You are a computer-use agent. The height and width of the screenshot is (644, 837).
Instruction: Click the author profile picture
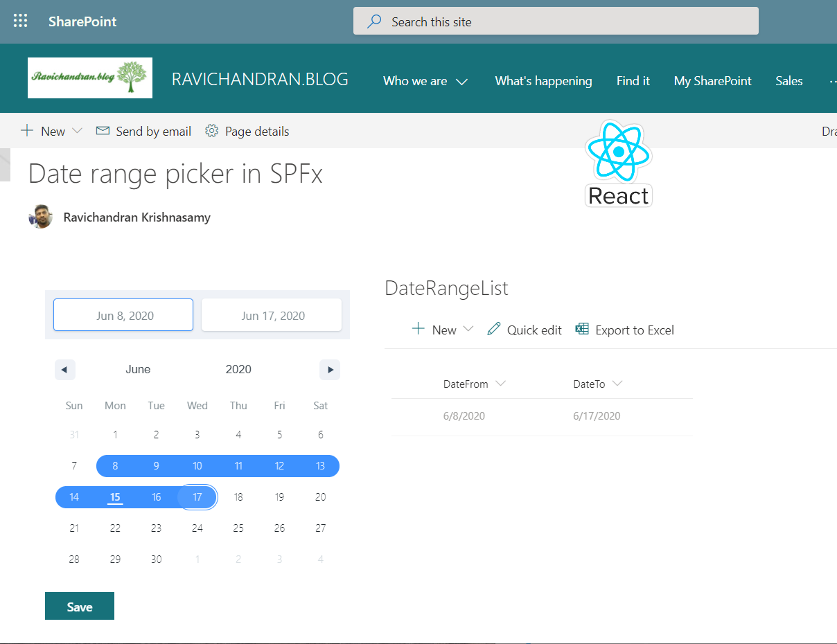point(40,217)
